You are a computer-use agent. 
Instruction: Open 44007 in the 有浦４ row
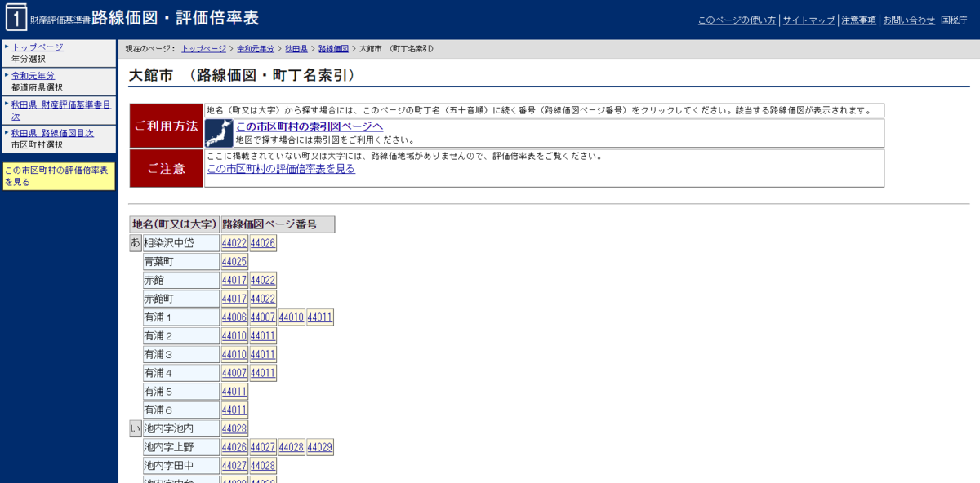point(234,373)
